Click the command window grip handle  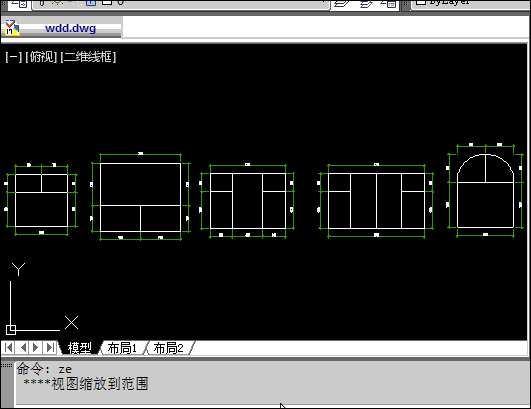6,365
